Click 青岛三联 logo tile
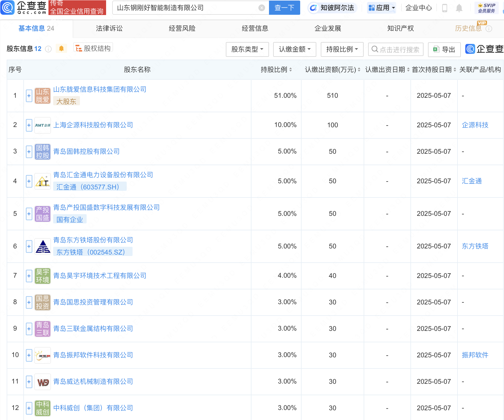The height and width of the screenshot is (420, 504). [43, 329]
